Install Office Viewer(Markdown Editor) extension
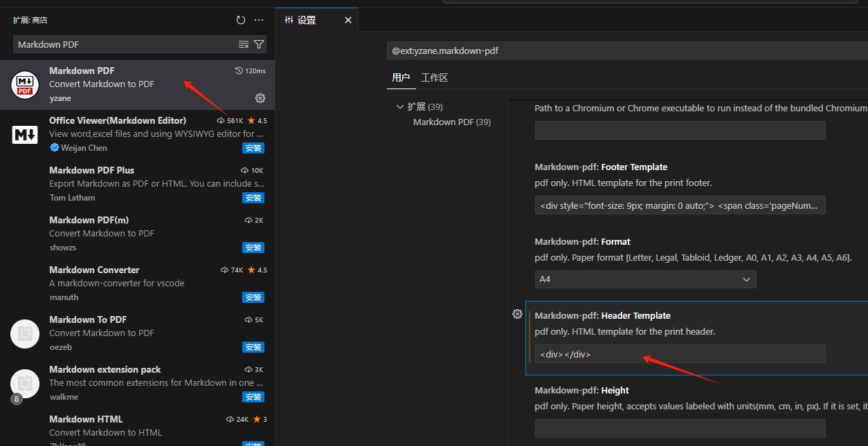This screenshot has height=446, width=868. click(253, 148)
